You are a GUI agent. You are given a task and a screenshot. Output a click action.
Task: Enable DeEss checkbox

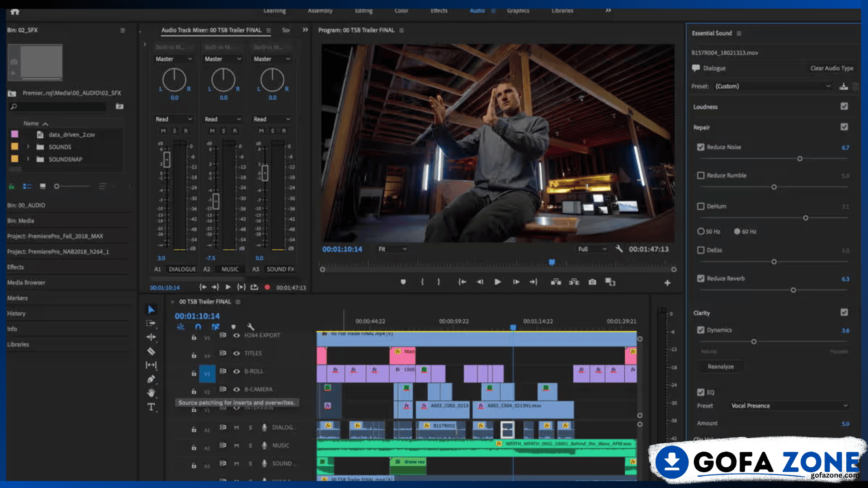point(701,250)
